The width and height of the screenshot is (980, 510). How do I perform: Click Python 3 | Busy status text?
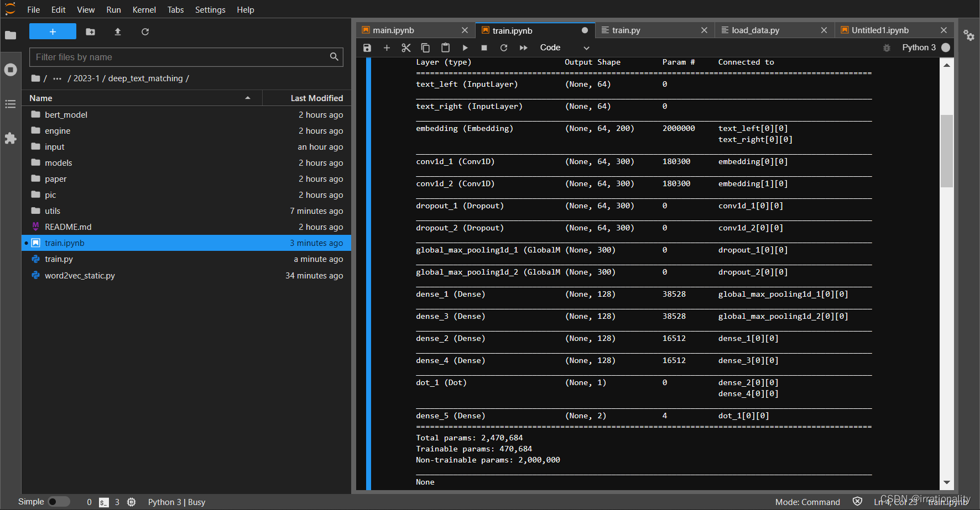tap(176, 502)
